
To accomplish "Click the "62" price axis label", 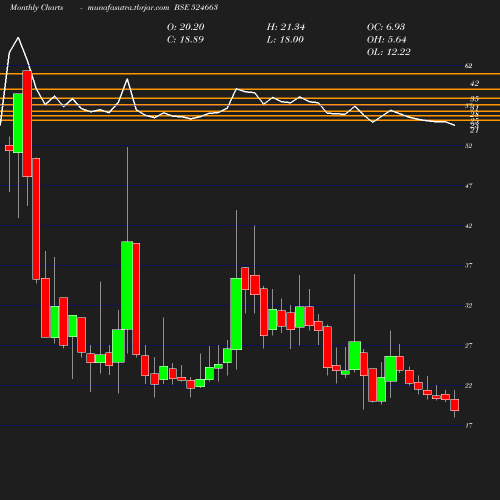I will (x=469, y=66).
